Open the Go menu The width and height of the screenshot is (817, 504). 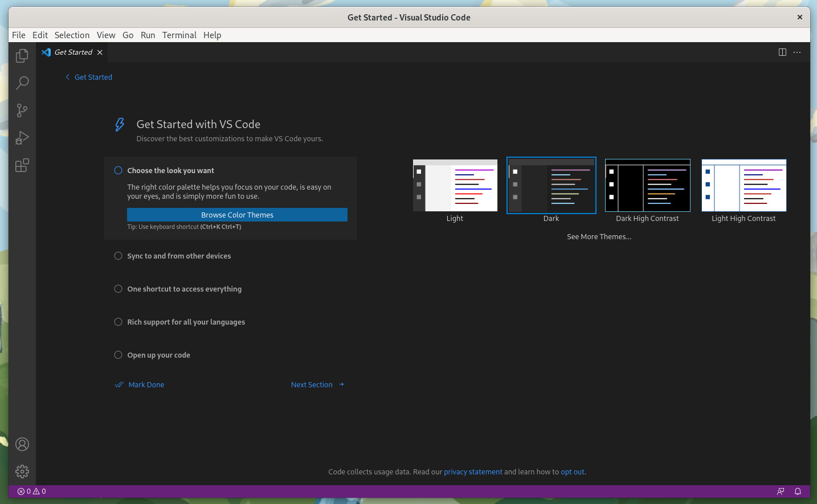pyautogui.click(x=128, y=35)
